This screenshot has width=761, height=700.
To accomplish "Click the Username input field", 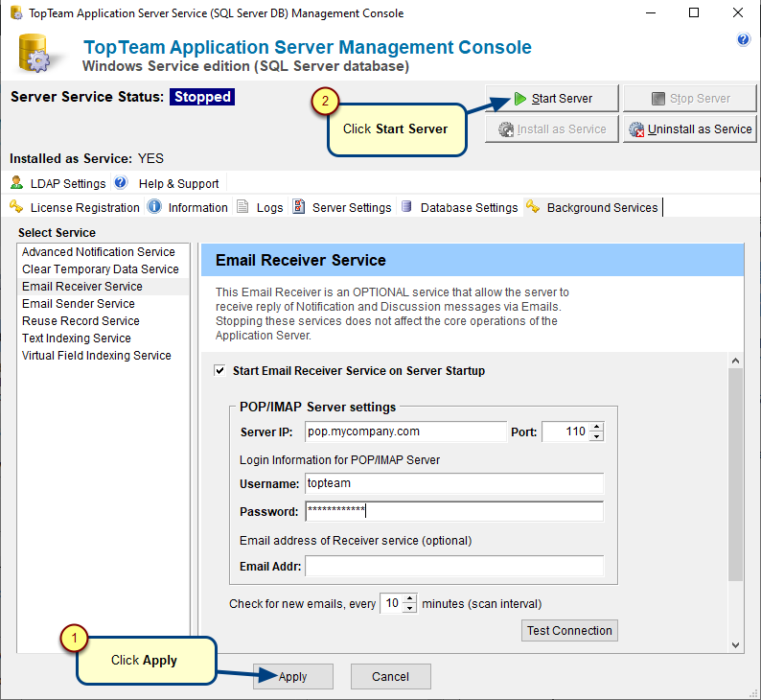I will coord(454,483).
